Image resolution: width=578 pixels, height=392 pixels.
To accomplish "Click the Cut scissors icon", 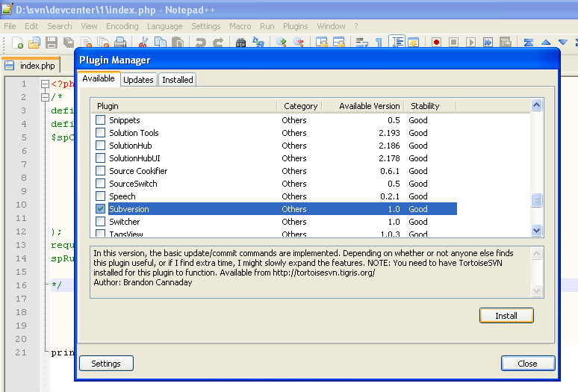I will click(143, 43).
